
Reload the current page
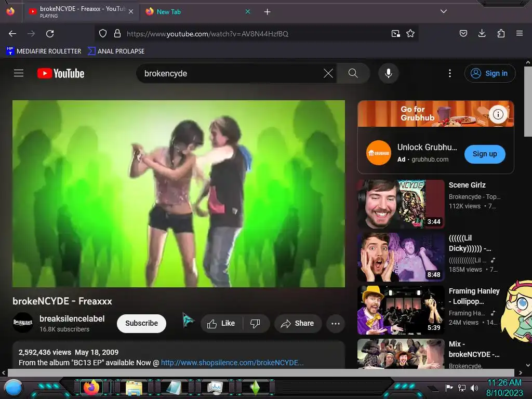50,34
